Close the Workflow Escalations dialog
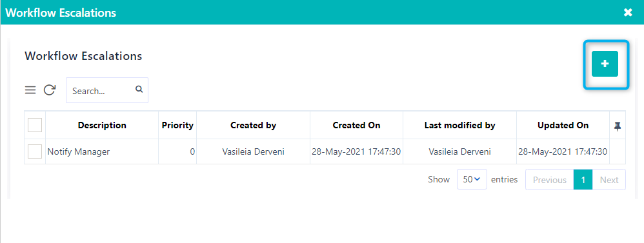 point(628,12)
